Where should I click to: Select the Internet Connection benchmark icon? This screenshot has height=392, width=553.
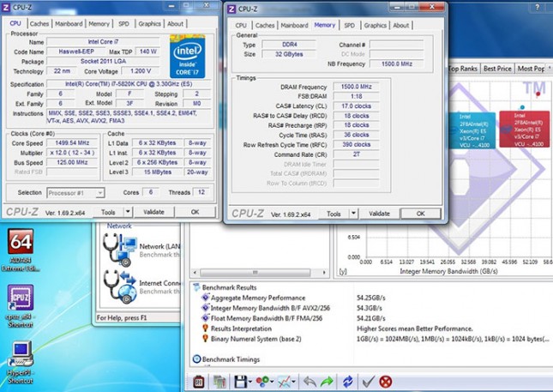(x=119, y=286)
